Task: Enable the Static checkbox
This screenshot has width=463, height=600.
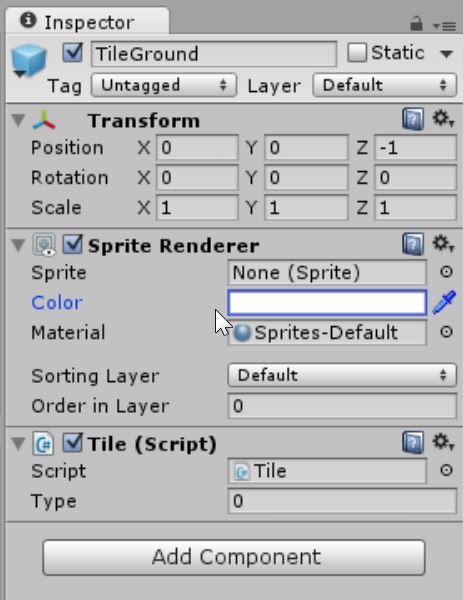Action: 357,52
